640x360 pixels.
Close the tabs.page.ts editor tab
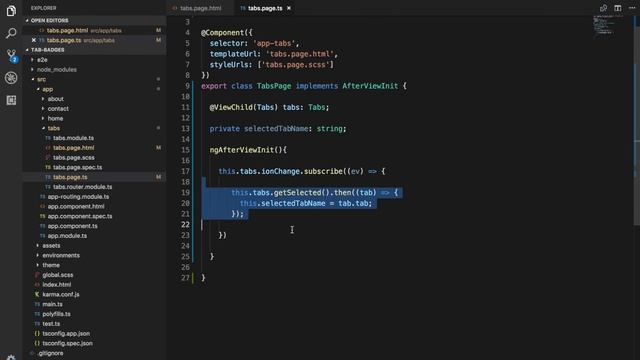click(x=289, y=8)
